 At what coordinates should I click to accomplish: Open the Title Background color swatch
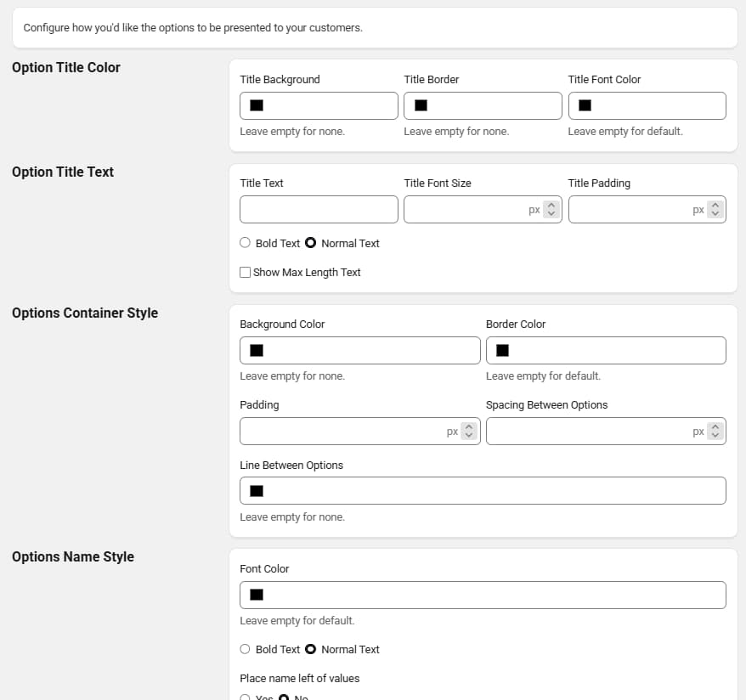(257, 105)
